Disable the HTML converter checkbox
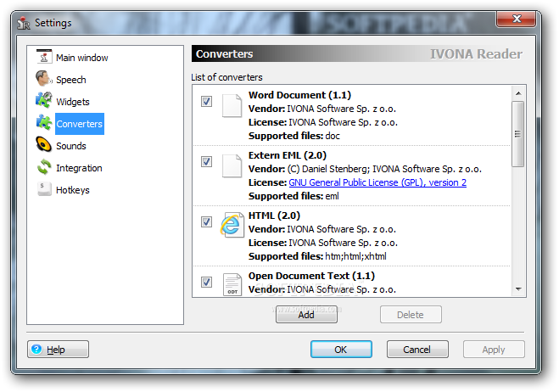 [x=206, y=221]
